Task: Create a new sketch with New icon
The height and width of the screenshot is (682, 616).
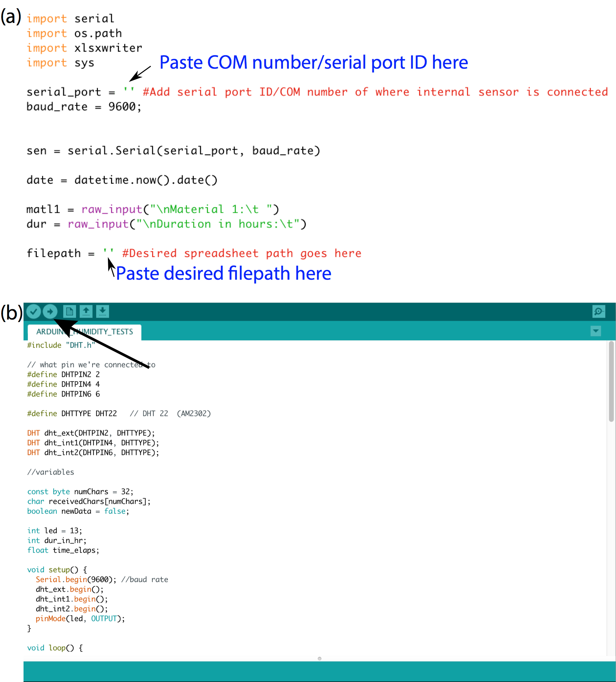Action: coord(70,311)
